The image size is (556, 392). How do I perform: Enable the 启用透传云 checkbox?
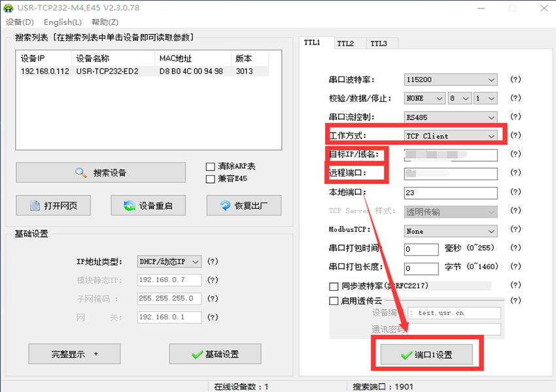(334, 301)
